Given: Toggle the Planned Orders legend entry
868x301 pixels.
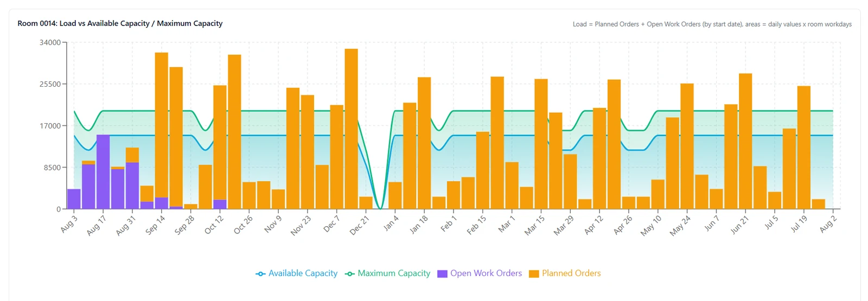Looking at the screenshot, I should [565, 273].
